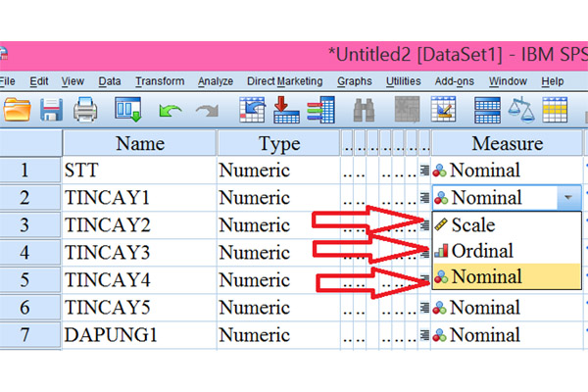
Task: Click the Type column header
Action: pyautogui.click(x=278, y=143)
